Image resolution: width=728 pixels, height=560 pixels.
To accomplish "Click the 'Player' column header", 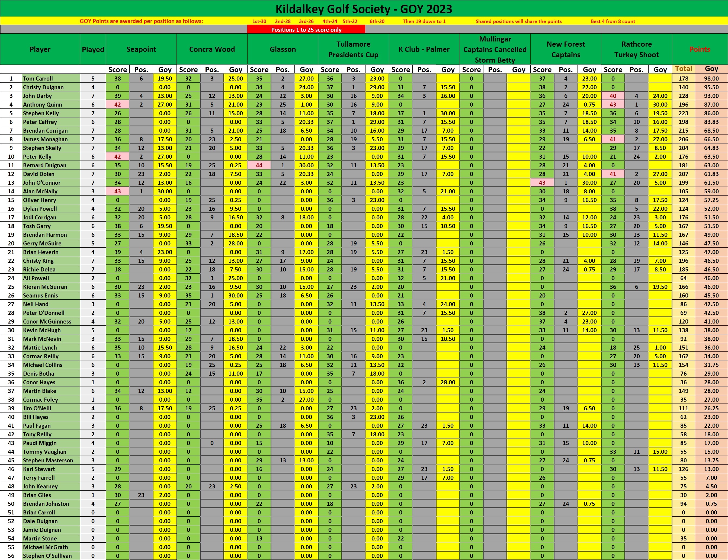I will click(40, 49).
